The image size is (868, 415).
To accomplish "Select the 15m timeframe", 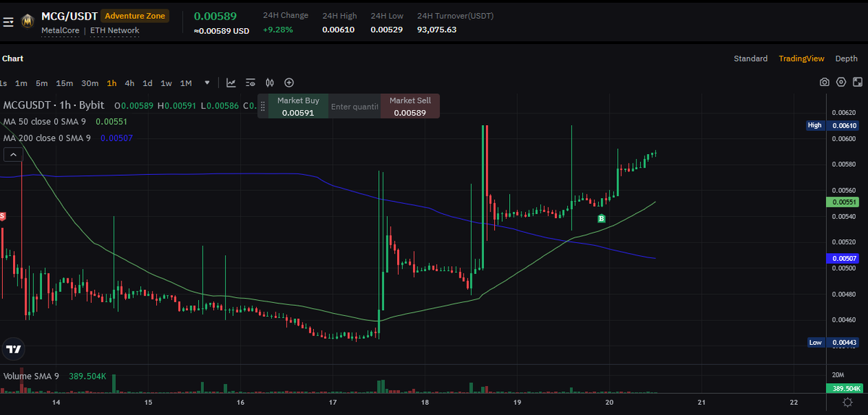I will 64,83.
